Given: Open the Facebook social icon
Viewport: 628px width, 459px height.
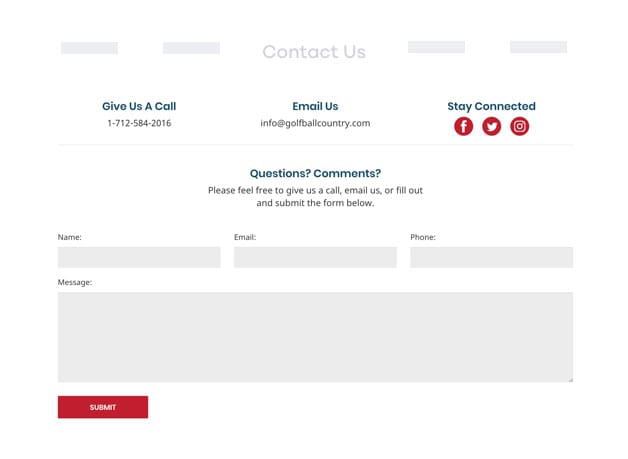Looking at the screenshot, I should [x=464, y=126].
